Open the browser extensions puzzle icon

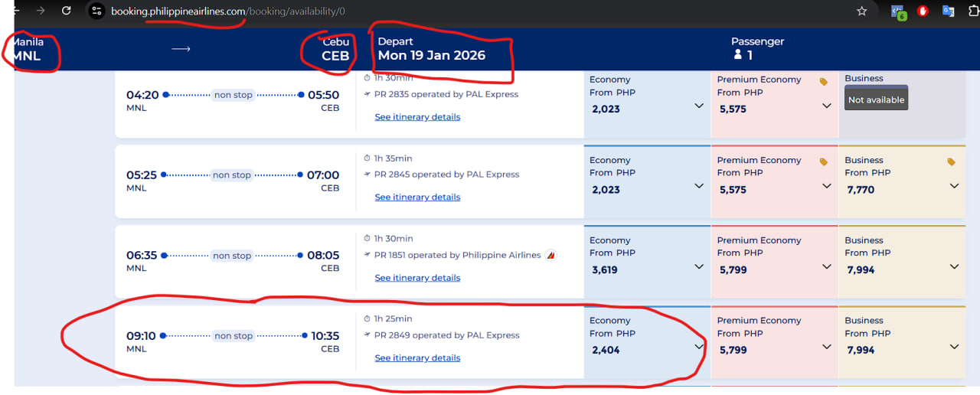pos(974,11)
